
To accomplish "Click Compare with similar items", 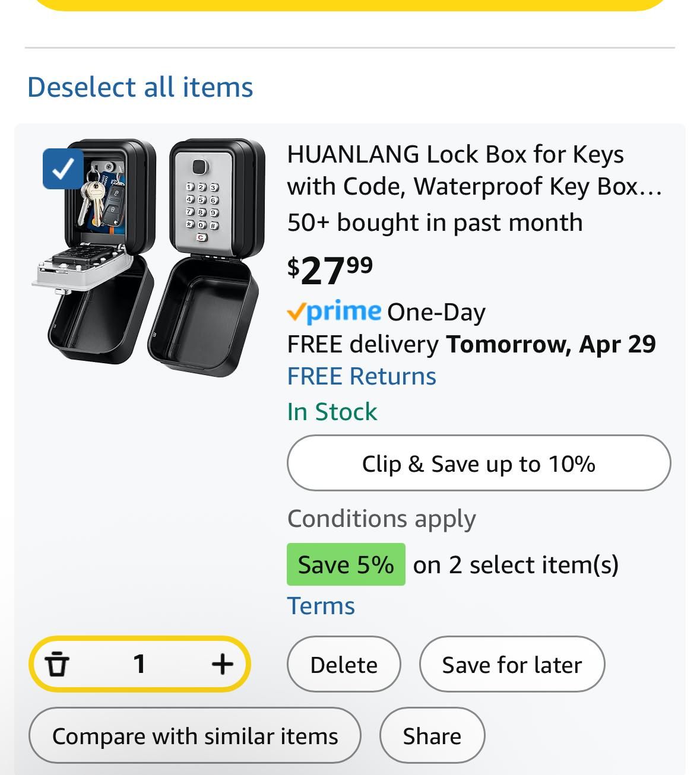I will 195,736.
